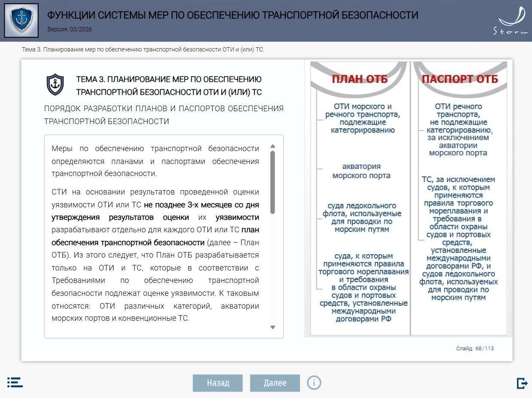Image resolution: width=532 pixels, height=398 pixels.
Task: Click акватория морского порта in the infographic
Action: coord(361,171)
